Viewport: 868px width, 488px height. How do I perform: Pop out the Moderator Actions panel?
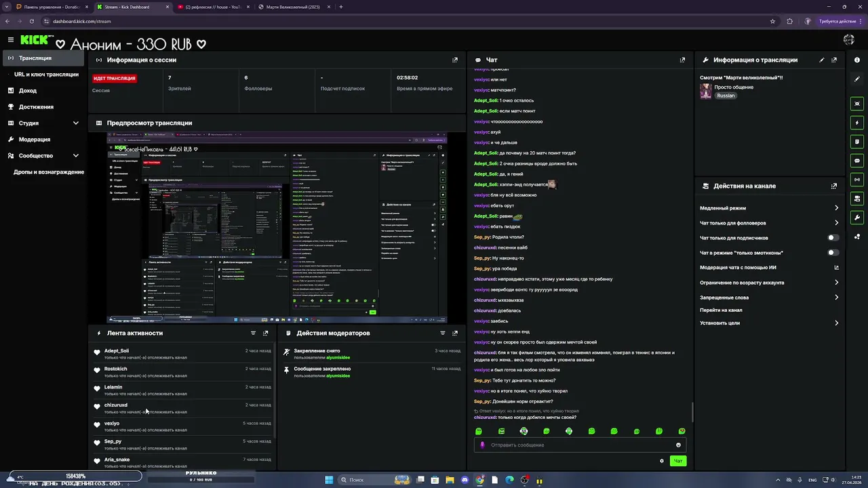tap(455, 333)
